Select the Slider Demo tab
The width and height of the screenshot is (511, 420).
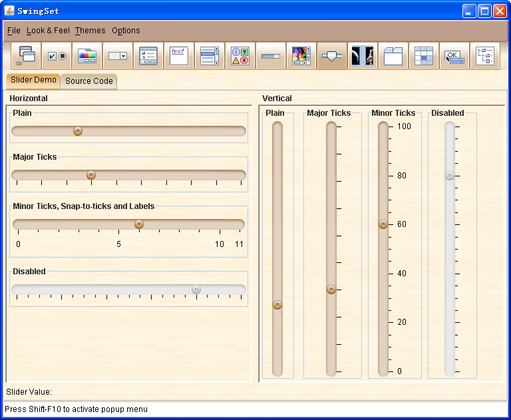pyautogui.click(x=33, y=80)
